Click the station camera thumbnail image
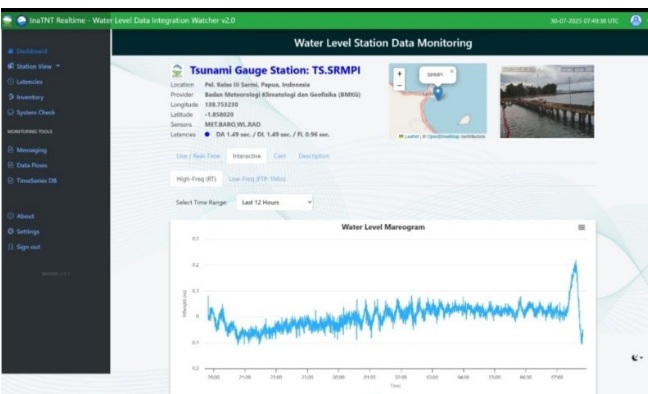The height and width of the screenshot is (394, 648). (547, 101)
